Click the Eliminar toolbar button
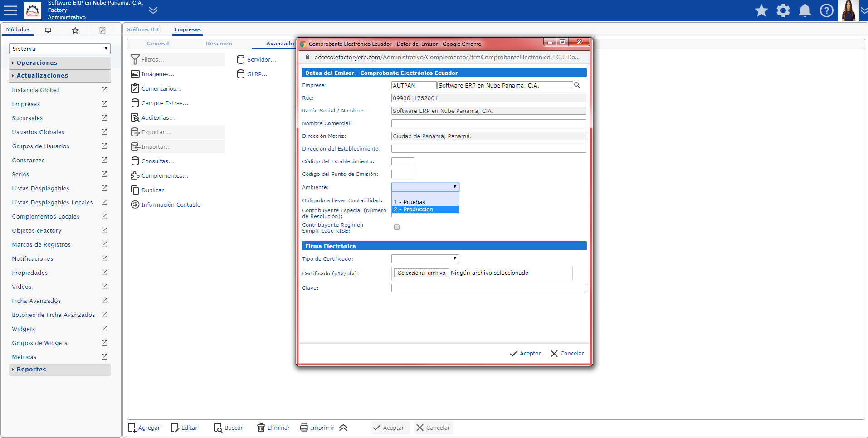The width and height of the screenshot is (868, 438). pyautogui.click(x=273, y=428)
